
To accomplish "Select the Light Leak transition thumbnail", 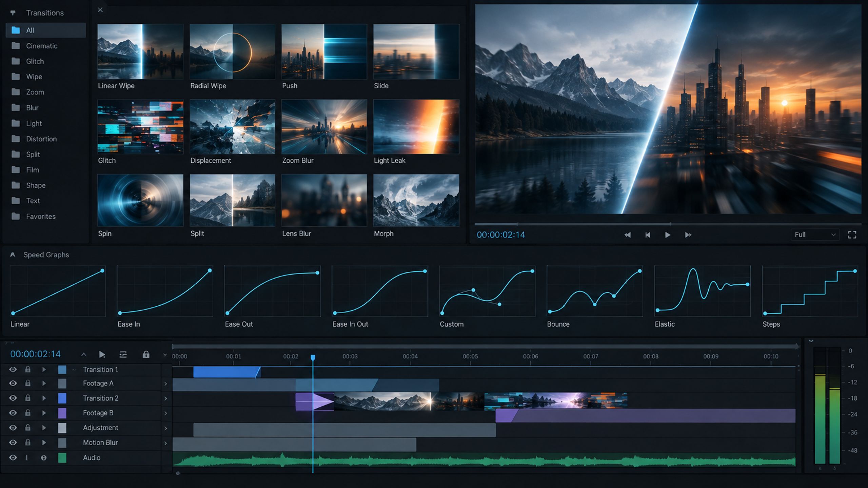I will click(x=416, y=126).
